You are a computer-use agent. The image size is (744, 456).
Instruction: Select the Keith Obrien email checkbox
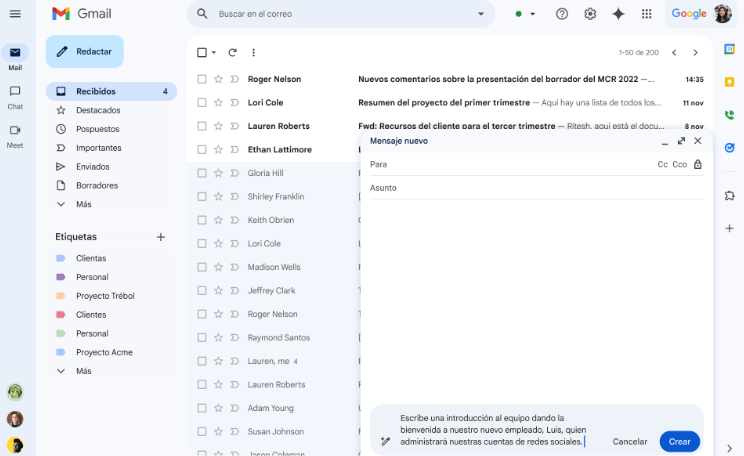[202, 220]
